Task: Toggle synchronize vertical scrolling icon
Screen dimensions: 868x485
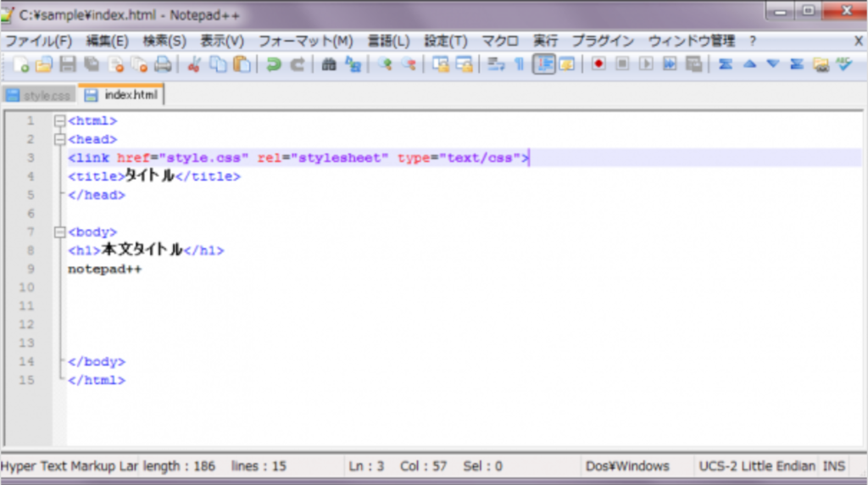Action: coord(440,64)
